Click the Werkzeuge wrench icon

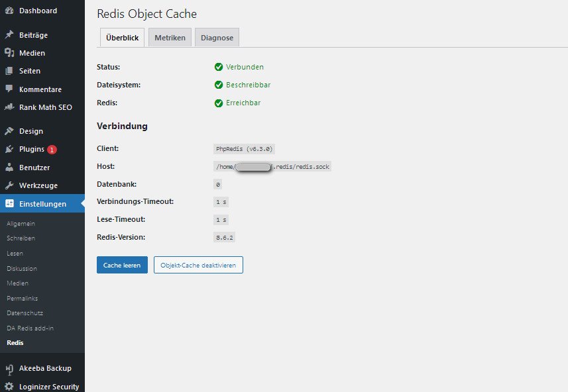(x=9, y=185)
